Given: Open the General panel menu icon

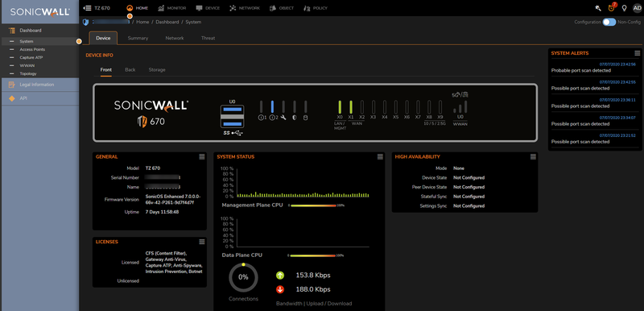Looking at the screenshot, I should coord(202,156).
